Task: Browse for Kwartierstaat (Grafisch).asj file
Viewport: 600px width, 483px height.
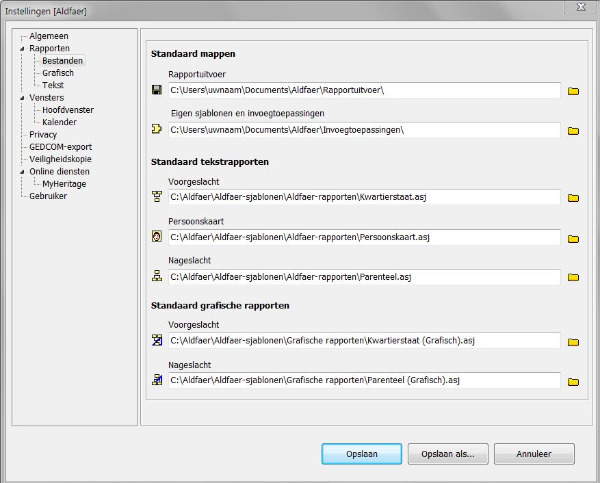Action: click(574, 341)
